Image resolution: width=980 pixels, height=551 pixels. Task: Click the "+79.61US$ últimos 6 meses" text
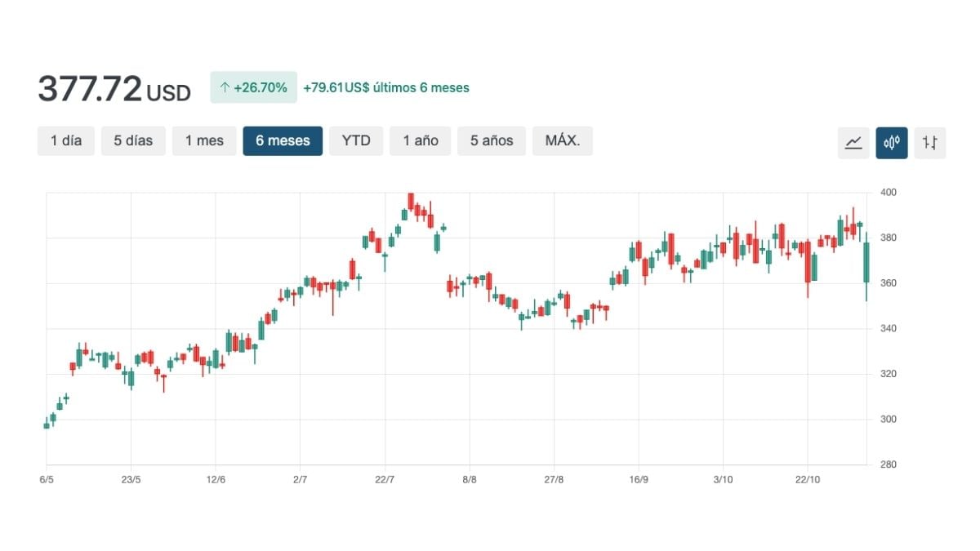[385, 87]
